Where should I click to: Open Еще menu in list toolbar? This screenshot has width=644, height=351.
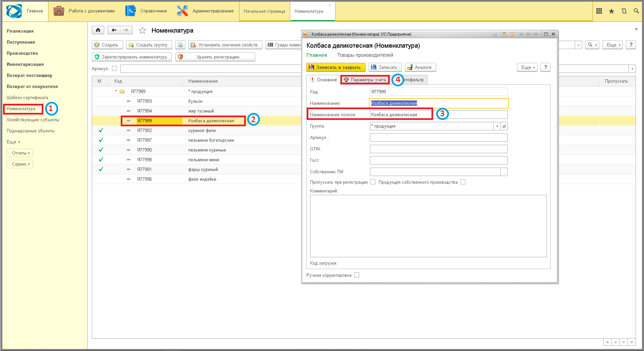point(612,45)
